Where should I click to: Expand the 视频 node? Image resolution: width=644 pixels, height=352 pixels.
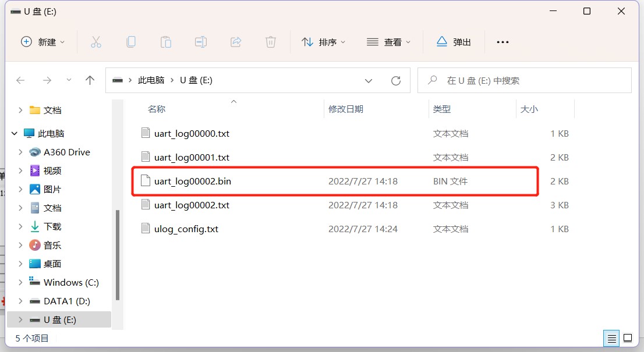(20, 170)
